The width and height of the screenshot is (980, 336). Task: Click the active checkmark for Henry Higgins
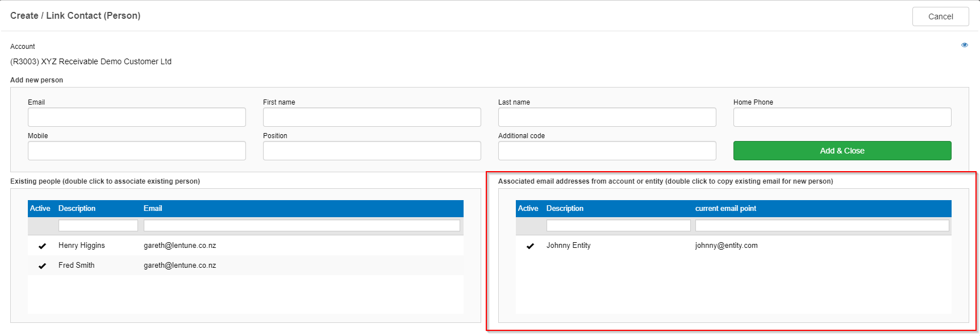[x=42, y=246]
